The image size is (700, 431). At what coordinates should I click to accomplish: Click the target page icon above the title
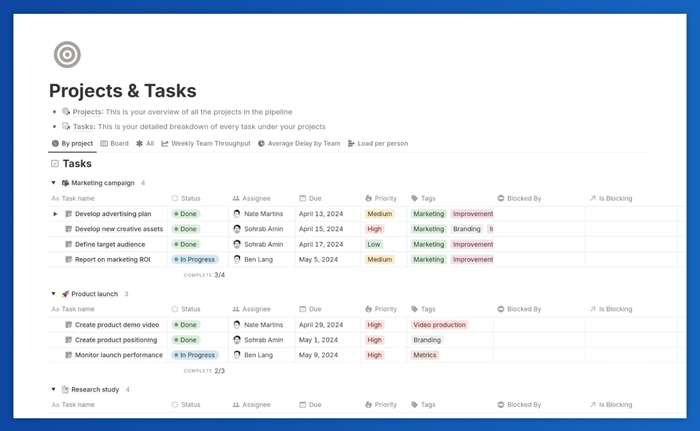(67, 54)
